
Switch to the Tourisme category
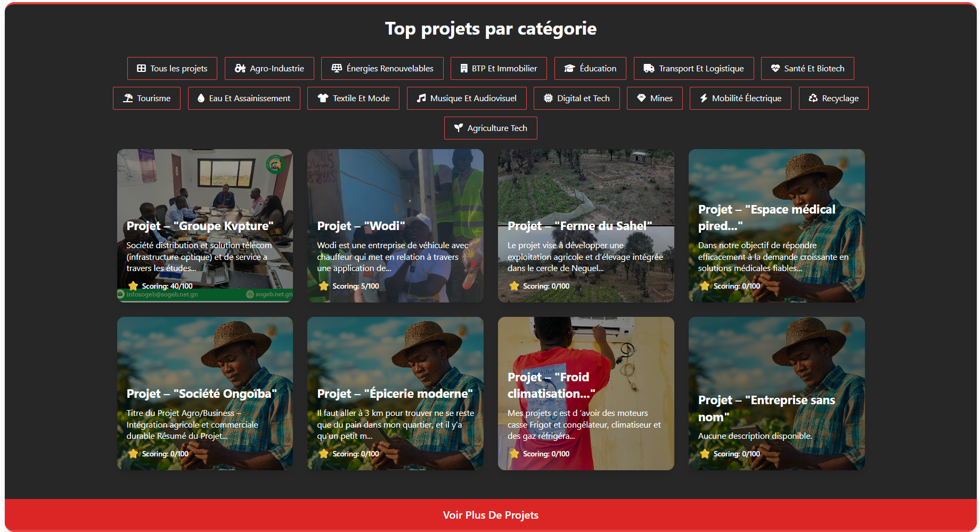146,99
